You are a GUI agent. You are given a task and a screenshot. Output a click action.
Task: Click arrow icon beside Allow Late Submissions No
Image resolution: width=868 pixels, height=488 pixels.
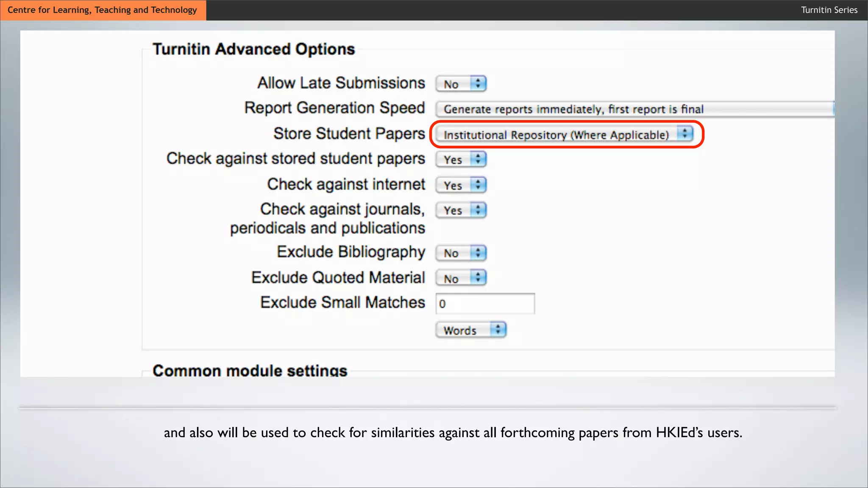(478, 83)
